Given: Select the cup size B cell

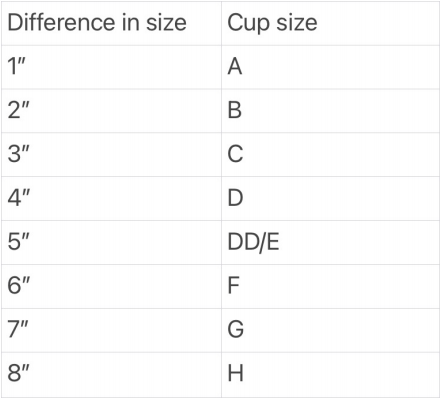Looking at the screenshot, I should [330, 111].
